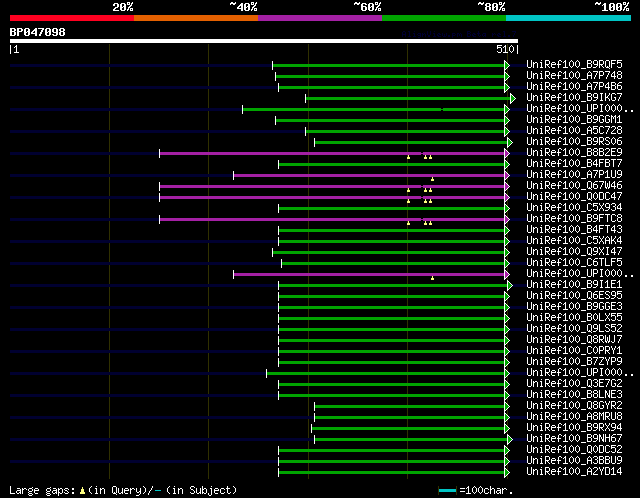Image resolution: width=640 pixels, height=498 pixels.
Task: Select the UniRef100_B0LX55 label
Action: (x=574, y=318)
